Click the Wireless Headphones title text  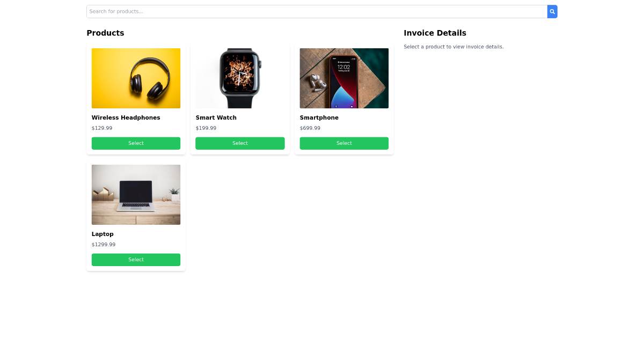point(126,117)
